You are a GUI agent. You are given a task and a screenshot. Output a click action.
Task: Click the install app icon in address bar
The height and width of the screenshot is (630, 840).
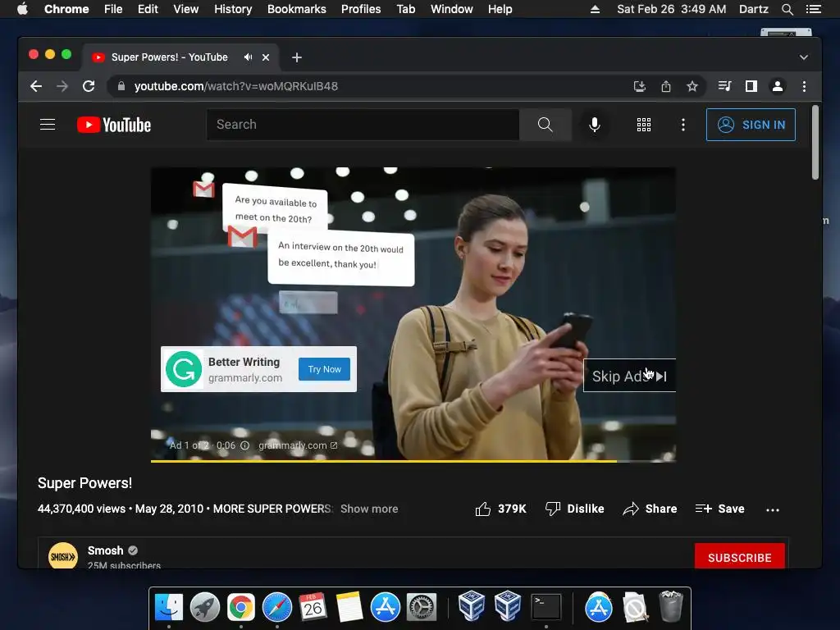pos(639,86)
